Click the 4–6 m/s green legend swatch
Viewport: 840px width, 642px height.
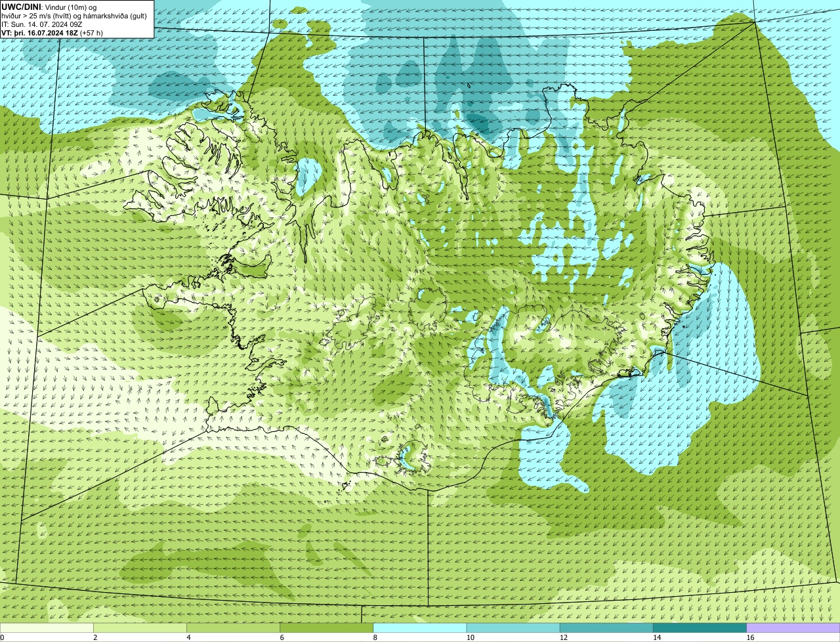point(233,628)
